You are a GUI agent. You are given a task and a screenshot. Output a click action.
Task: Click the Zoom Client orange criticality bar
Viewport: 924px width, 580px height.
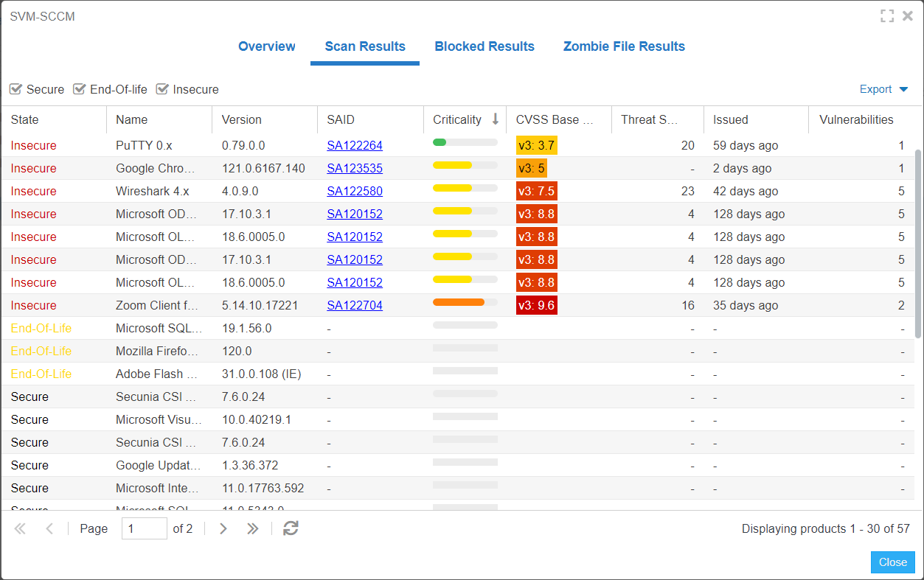coord(459,302)
